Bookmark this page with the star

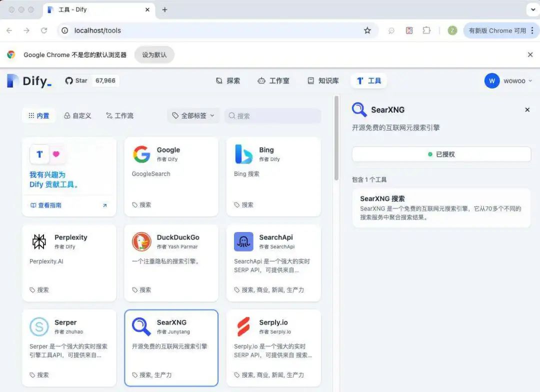click(367, 30)
